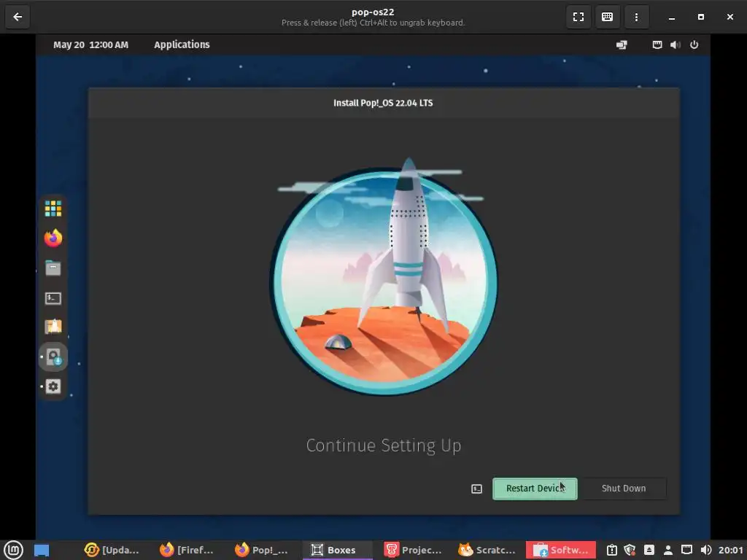
Task: Open terminal icon beside Restart Device
Action: click(x=476, y=489)
